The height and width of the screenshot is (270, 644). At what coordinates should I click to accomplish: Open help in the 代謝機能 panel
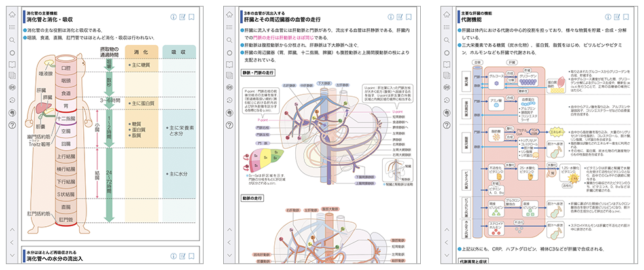click(x=447, y=125)
